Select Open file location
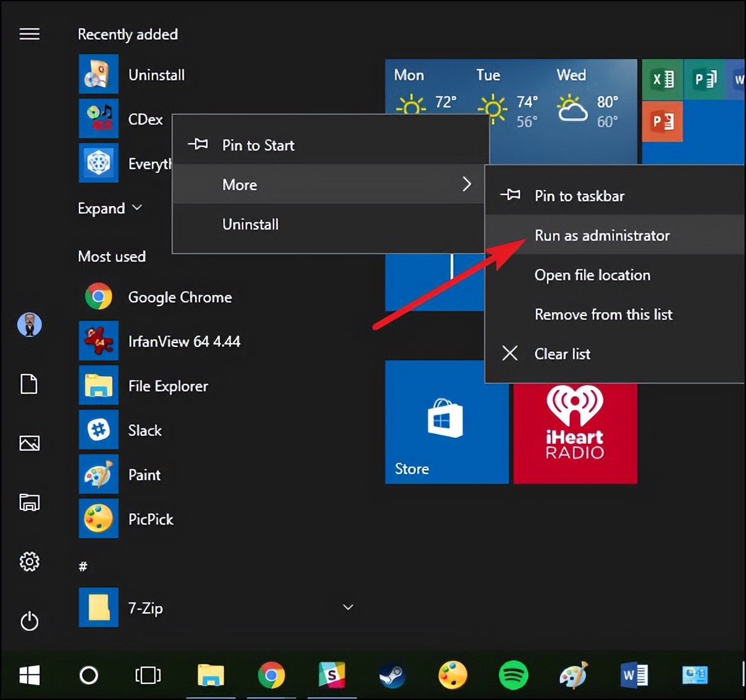 (592, 275)
